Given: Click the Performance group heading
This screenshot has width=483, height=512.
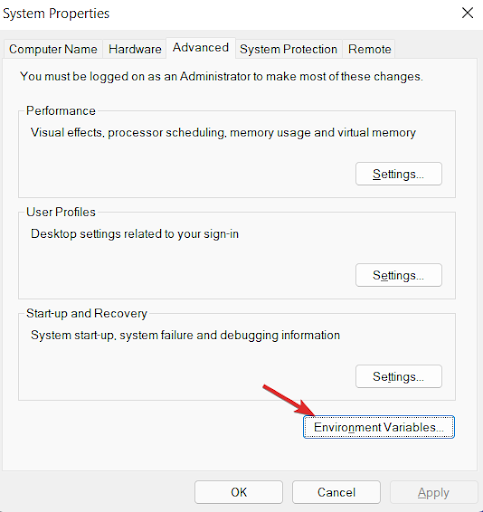Looking at the screenshot, I should (x=61, y=111).
